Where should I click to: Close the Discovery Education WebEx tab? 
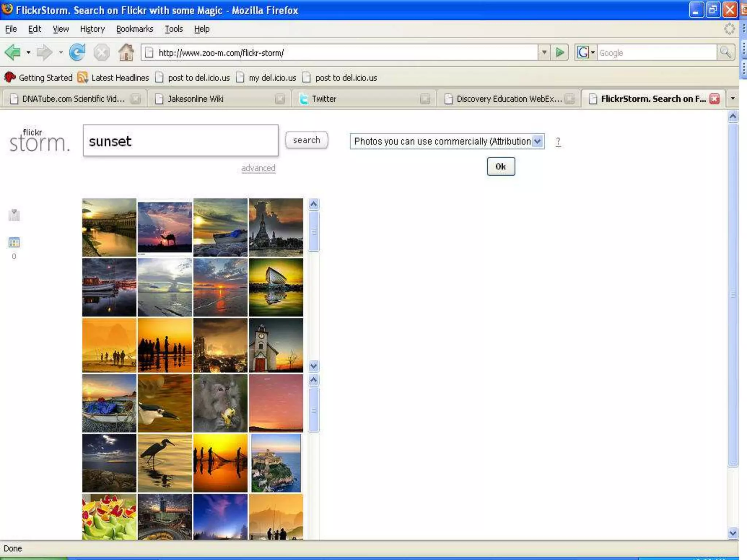(x=569, y=99)
